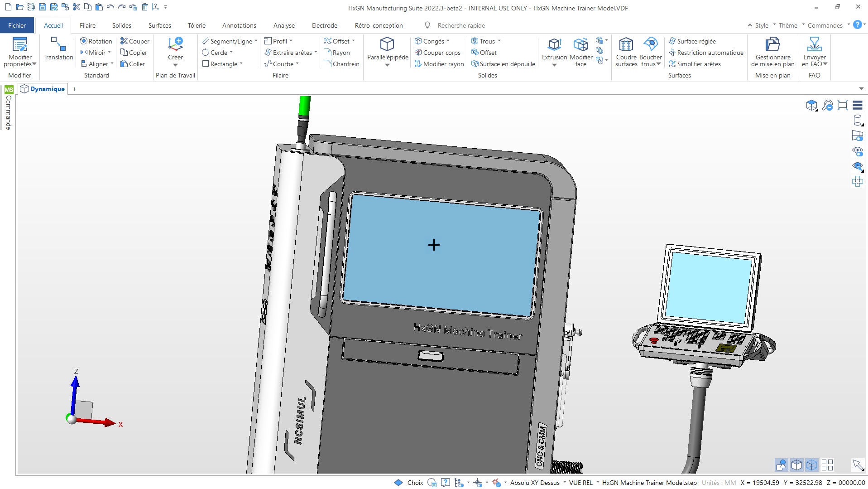
Task: Toggle the wireframe cube display mode
Action: 812,465
